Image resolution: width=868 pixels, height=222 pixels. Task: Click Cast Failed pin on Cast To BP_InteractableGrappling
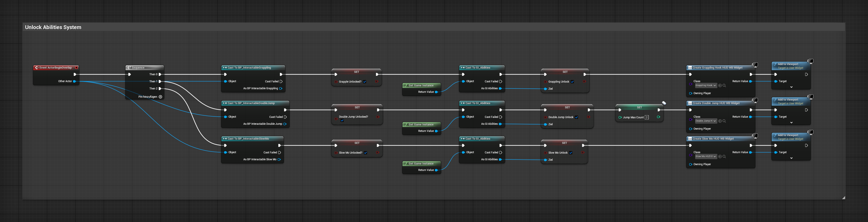[x=281, y=81]
